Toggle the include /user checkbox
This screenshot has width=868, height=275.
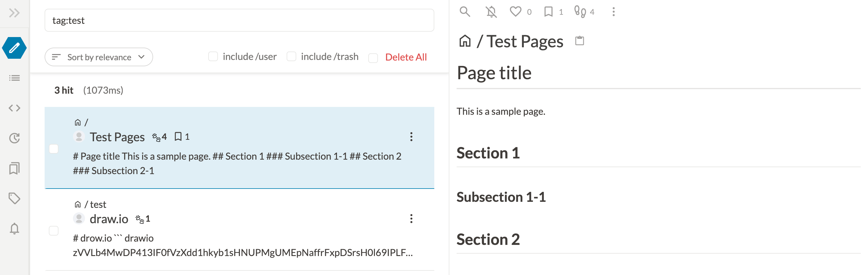[x=213, y=57]
